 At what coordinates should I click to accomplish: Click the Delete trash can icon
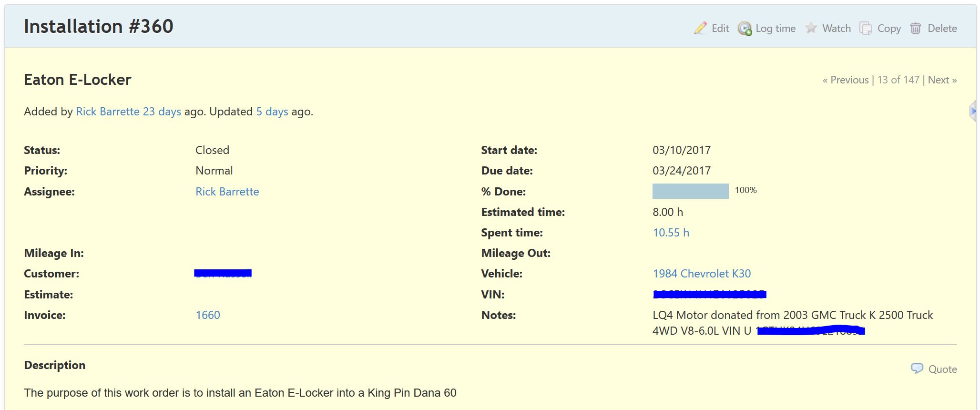pyautogui.click(x=915, y=28)
